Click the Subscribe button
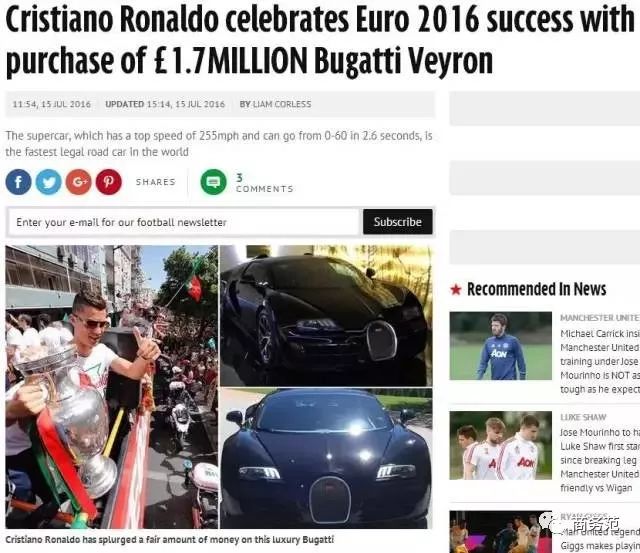This screenshot has width=640, height=553. (x=398, y=222)
